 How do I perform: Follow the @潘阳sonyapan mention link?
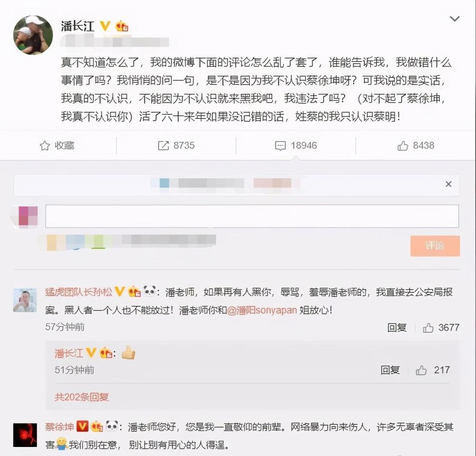pos(262,310)
